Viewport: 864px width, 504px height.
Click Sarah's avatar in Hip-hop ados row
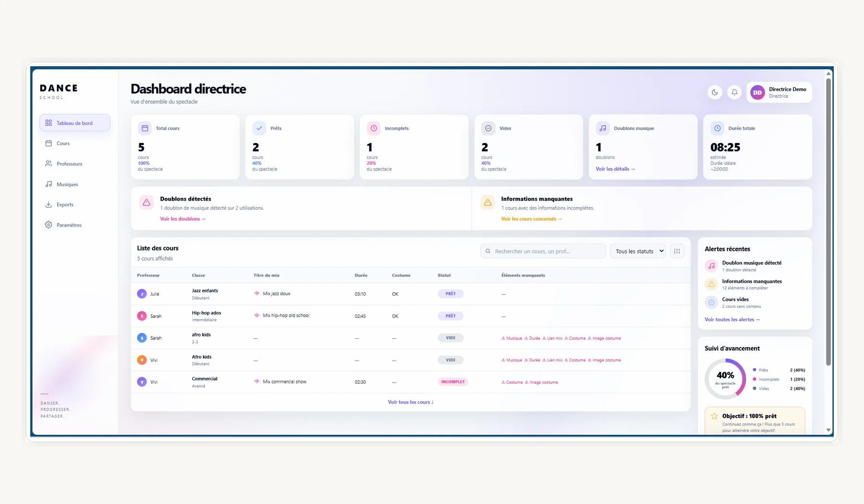click(x=142, y=316)
